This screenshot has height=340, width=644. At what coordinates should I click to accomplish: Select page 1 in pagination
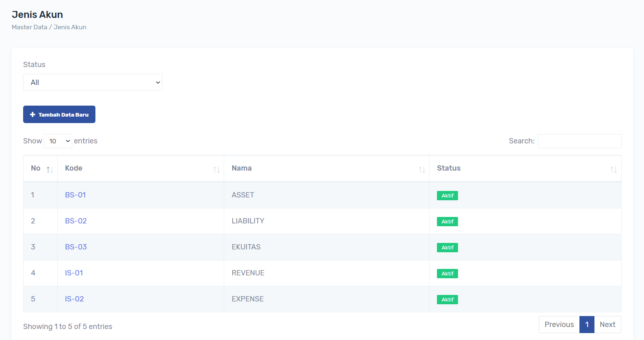[587, 325]
